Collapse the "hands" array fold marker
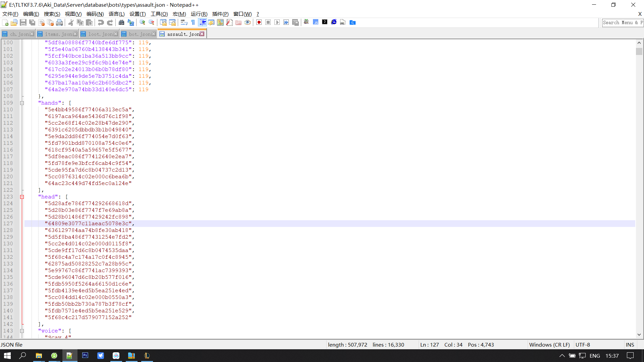This screenshot has width=644, height=362. tap(22, 103)
